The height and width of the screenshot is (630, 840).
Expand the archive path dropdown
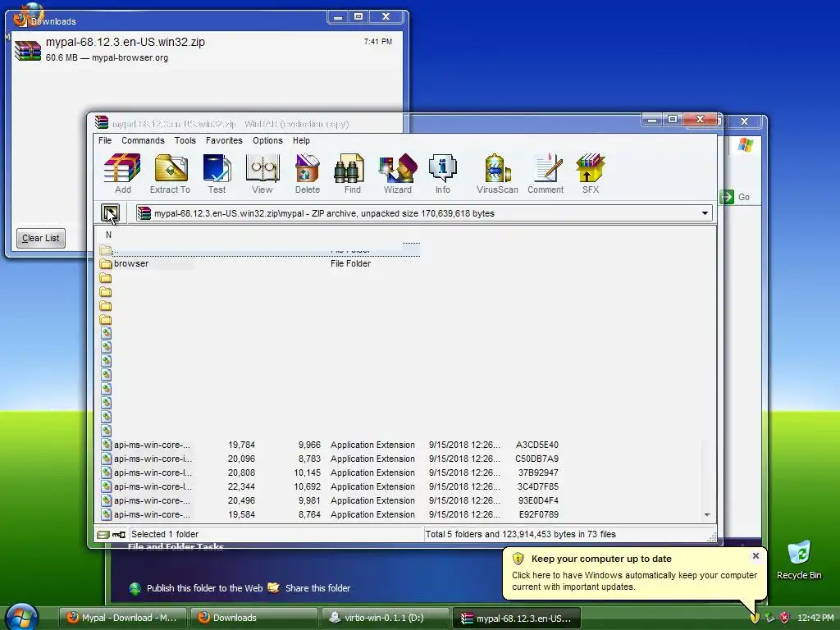point(705,213)
